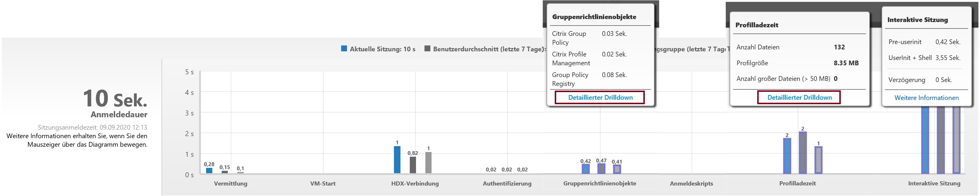
Task: Click the VM-Start category label
Action: (x=323, y=183)
